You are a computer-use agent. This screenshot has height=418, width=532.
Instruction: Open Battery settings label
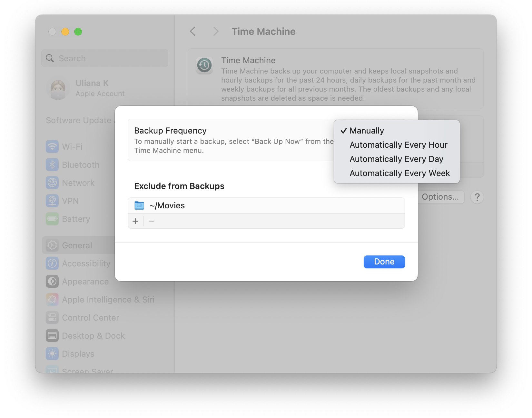(x=76, y=219)
